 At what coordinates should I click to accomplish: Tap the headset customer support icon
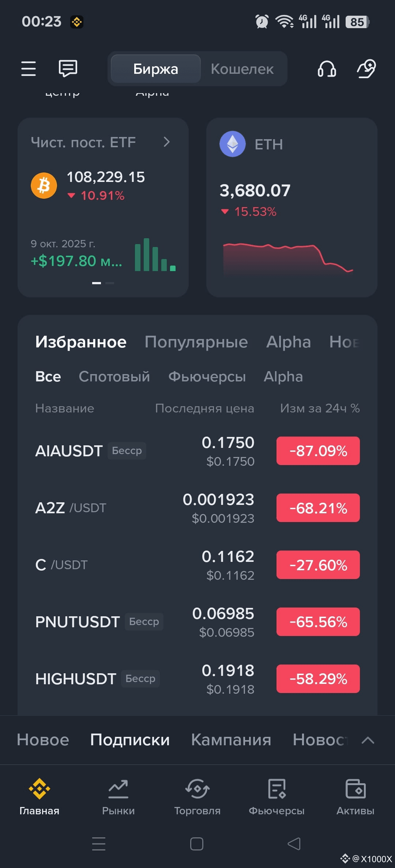[x=327, y=69]
